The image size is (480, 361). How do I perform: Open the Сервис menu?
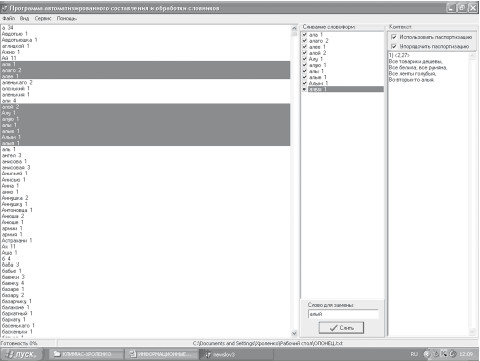pos(43,18)
